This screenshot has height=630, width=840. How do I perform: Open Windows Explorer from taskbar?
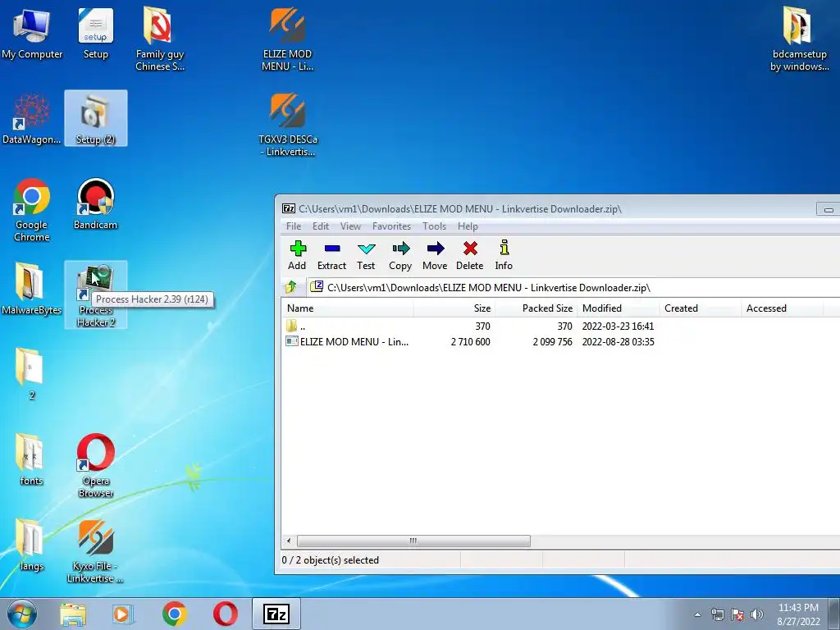[73, 614]
